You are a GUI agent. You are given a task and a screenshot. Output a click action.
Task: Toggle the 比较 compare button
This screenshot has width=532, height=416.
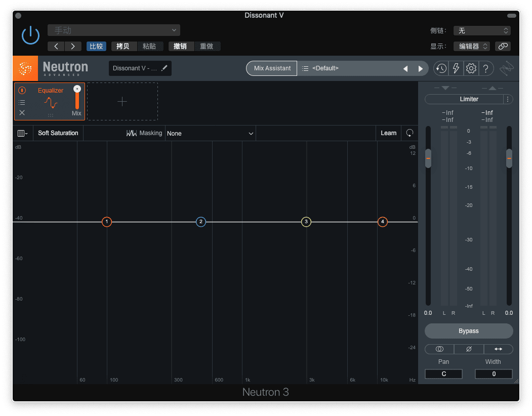pyautogui.click(x=96, y=46)
